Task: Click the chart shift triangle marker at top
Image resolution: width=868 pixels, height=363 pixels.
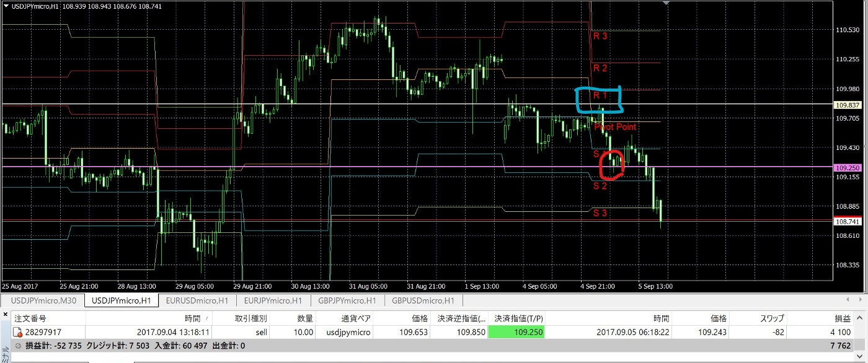Action: [x=666, y=3]
